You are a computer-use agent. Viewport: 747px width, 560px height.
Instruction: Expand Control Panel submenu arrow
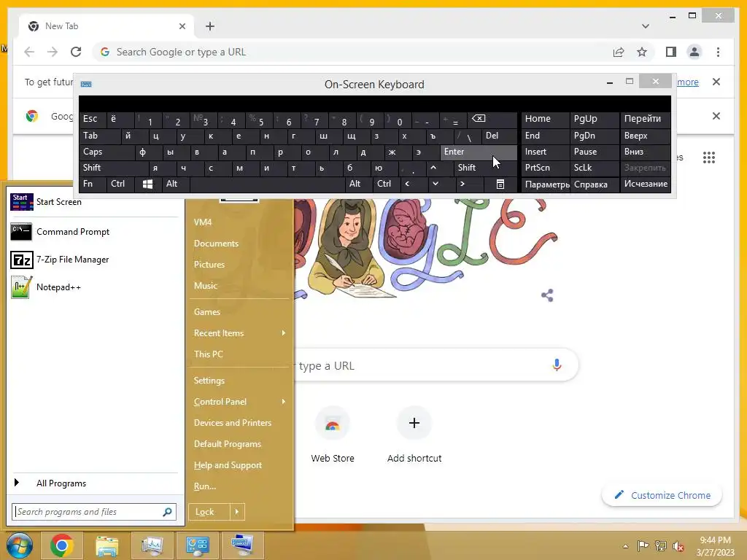coord(284,402)
